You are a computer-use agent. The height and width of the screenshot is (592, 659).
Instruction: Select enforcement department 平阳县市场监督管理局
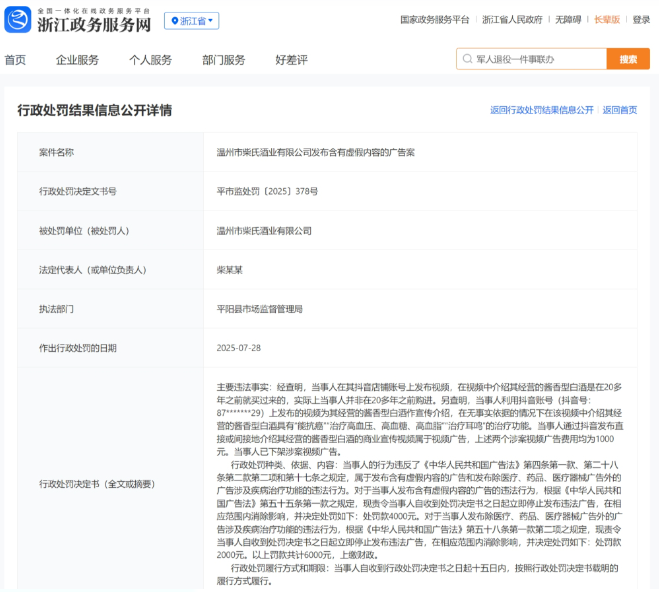point(260,309)
